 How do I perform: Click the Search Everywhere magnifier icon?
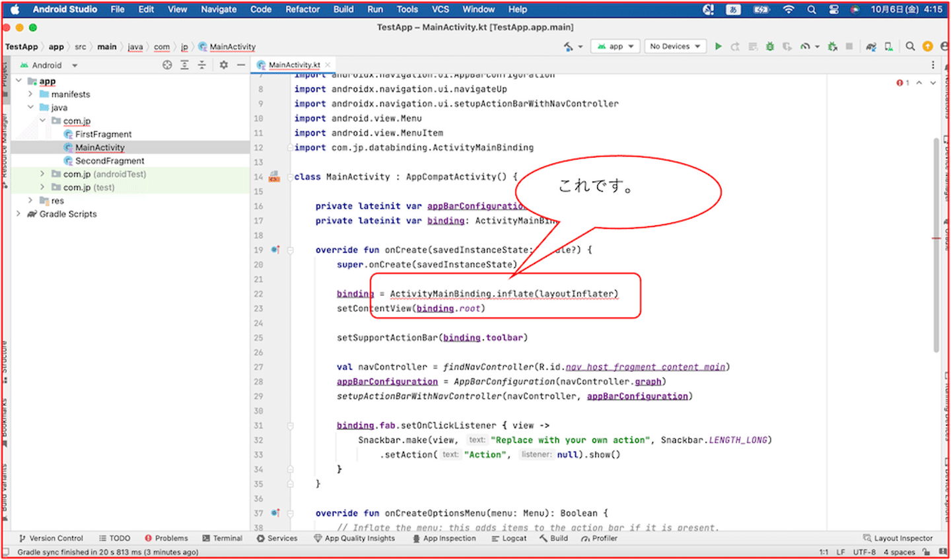point(910,46)
